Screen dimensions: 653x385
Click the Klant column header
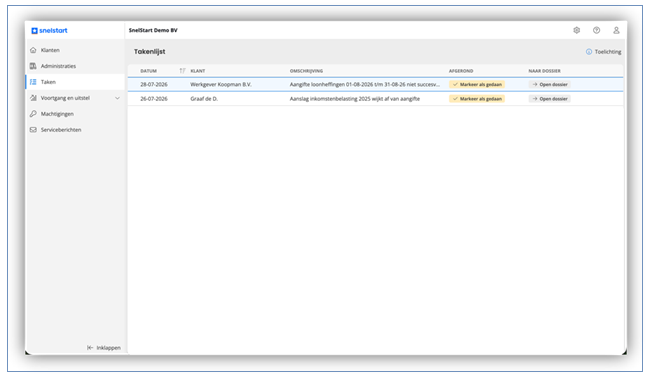pos(198,71)
